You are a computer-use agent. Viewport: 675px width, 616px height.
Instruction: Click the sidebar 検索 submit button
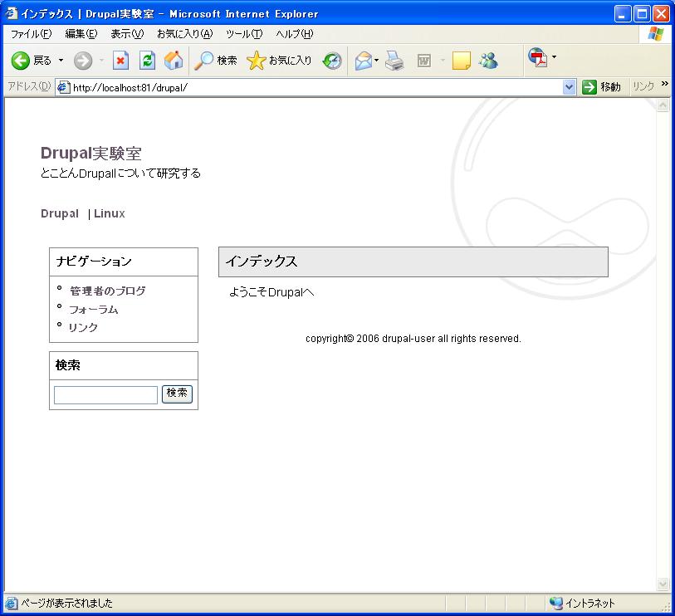pyautogui.click(x=177, y=394)
